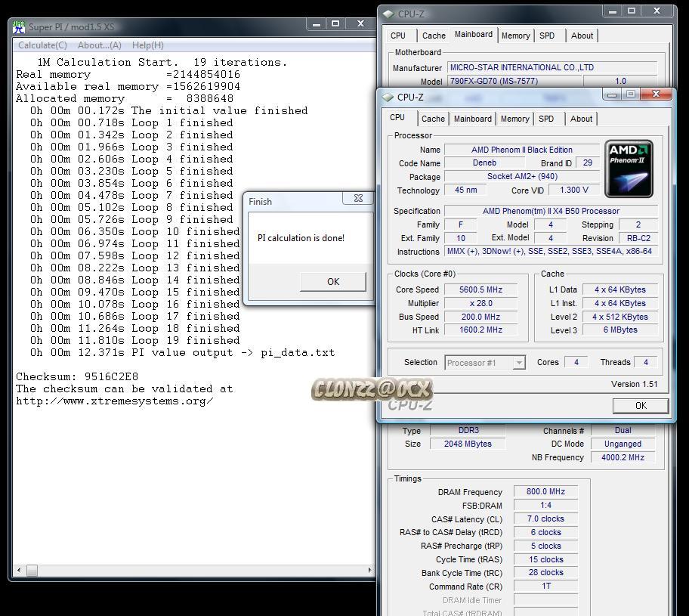Close the Super PI window

click(x=361, y=23)
